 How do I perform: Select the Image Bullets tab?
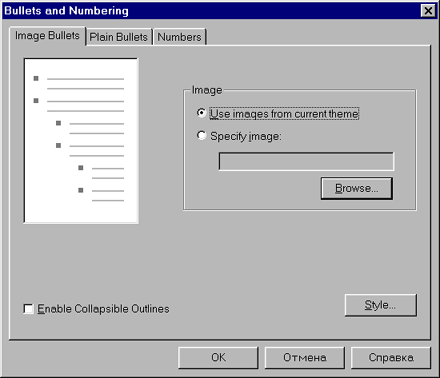click(x=47, y=35)
